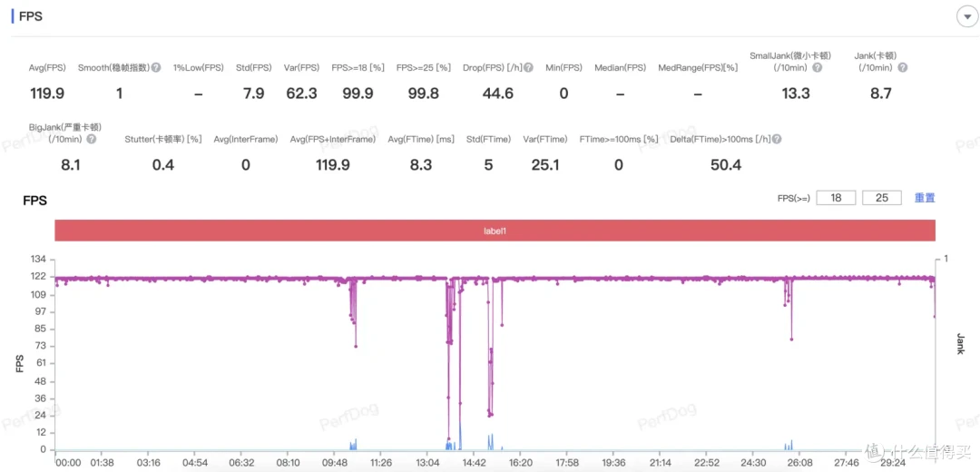Click the Std(FTime) value 5
This screenshot has width=980, height=472.
point(488,165)
